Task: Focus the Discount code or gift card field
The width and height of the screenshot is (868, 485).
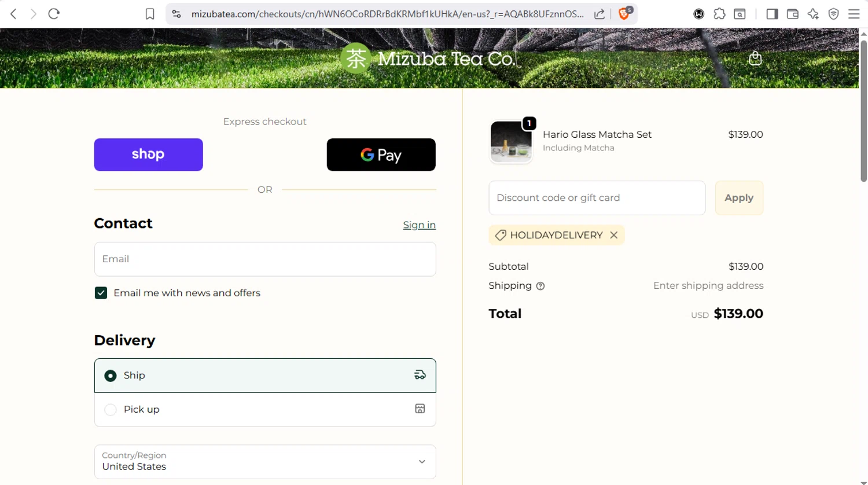Action: 597,198
